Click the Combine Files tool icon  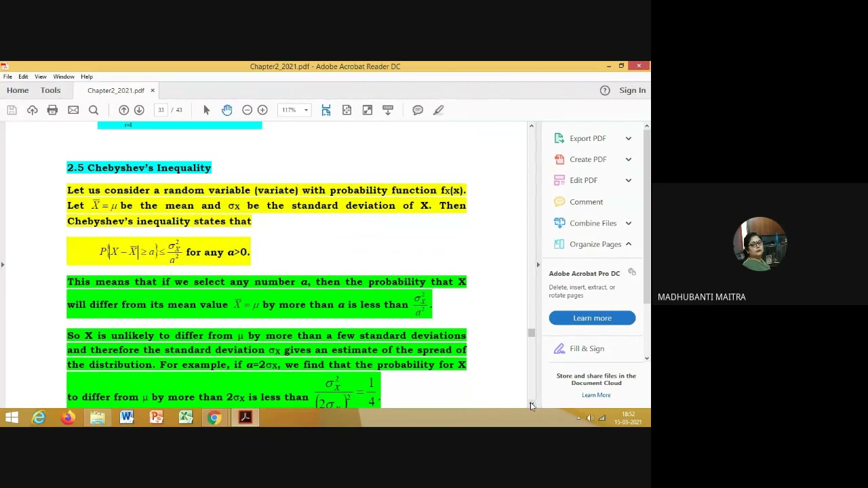point(559,223)
